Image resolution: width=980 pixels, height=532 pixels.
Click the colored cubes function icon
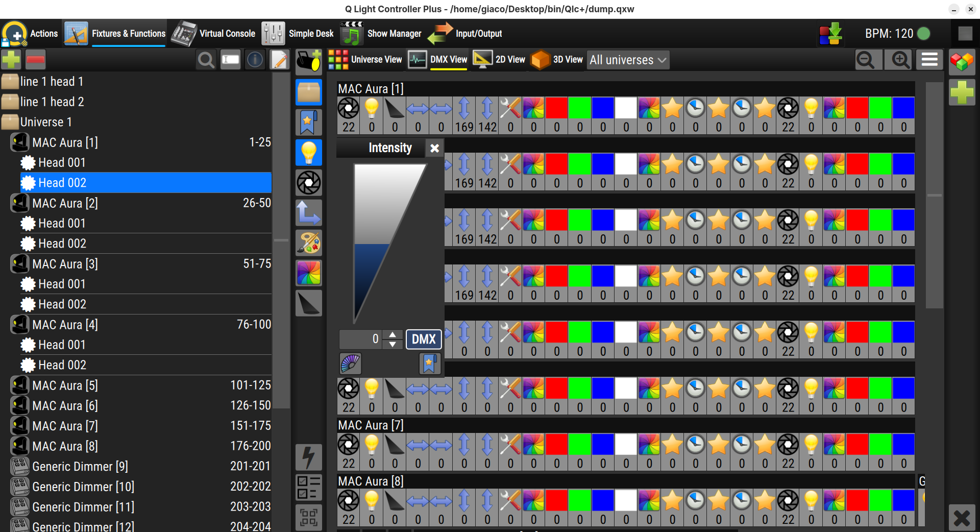tap(962, 62)
